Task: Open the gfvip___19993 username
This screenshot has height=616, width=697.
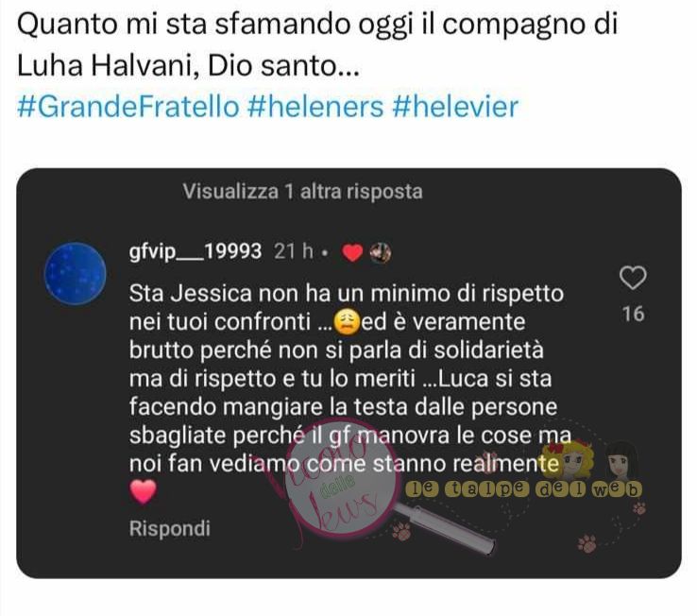Action: pyautogui.click(x=195, y=251)
